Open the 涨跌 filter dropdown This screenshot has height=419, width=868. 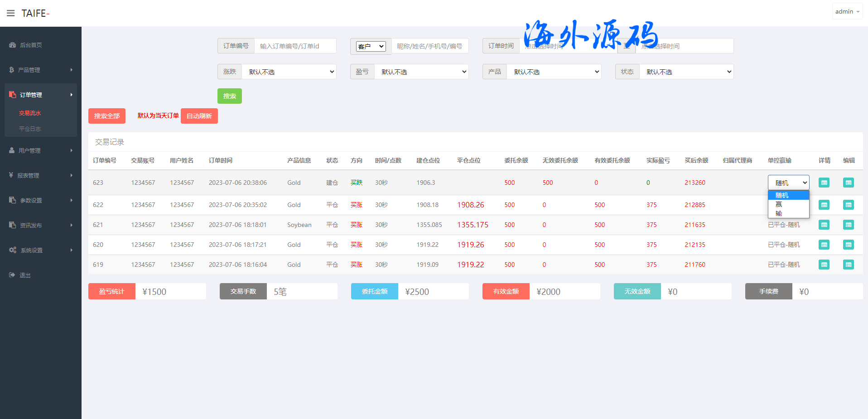coord(289,72)
